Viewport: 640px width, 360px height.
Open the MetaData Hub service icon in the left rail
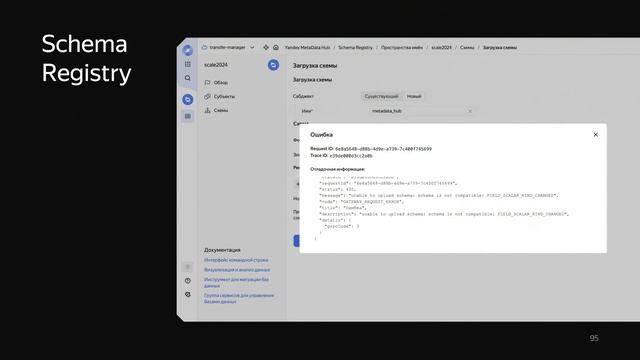(x=188, y=99)
